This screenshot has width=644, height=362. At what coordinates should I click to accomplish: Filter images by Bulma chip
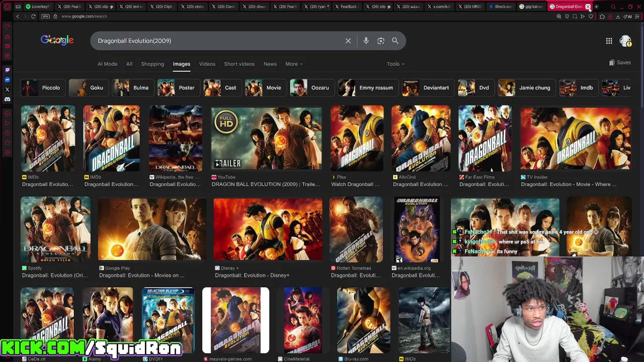tap(133, 87)
